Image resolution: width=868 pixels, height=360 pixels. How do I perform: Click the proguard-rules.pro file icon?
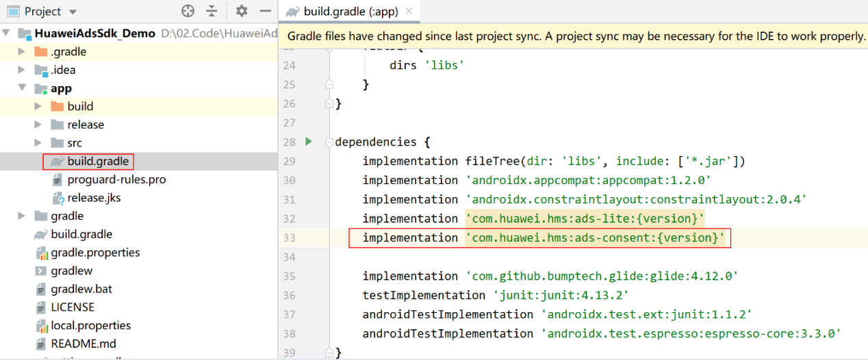[58, 180]
